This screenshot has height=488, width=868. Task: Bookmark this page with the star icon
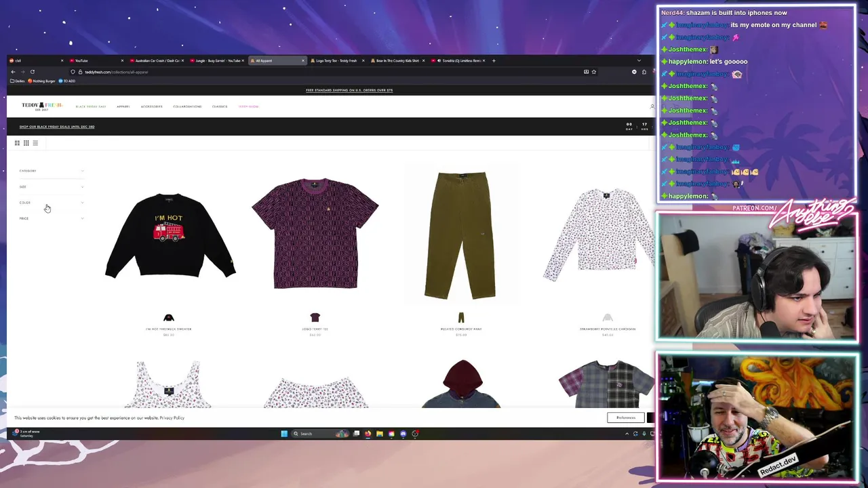click(594, 72)
